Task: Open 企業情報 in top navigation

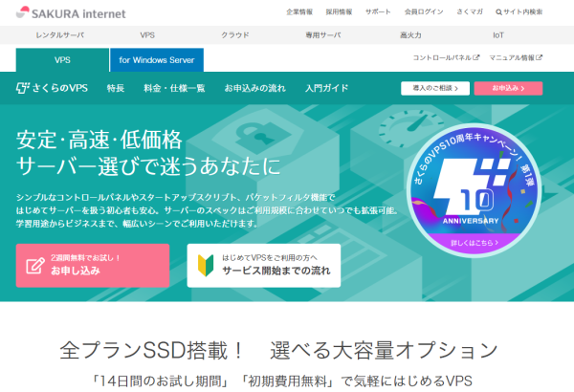Action: point(299,12)
